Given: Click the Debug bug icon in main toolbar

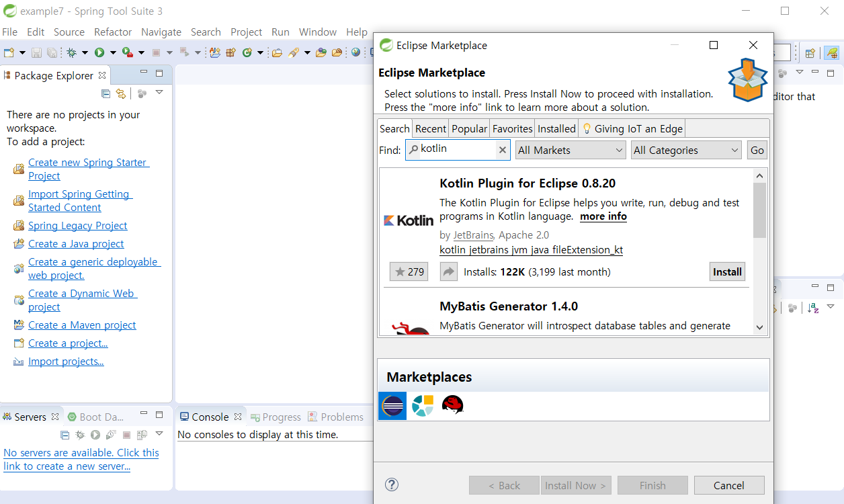Looking at the screenshot, I should pos(71,52).
